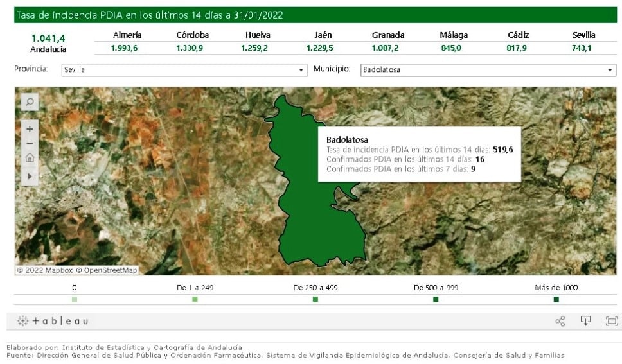Reset map view with home icon
The image size is (622, 364).
[x=30, y=158]
